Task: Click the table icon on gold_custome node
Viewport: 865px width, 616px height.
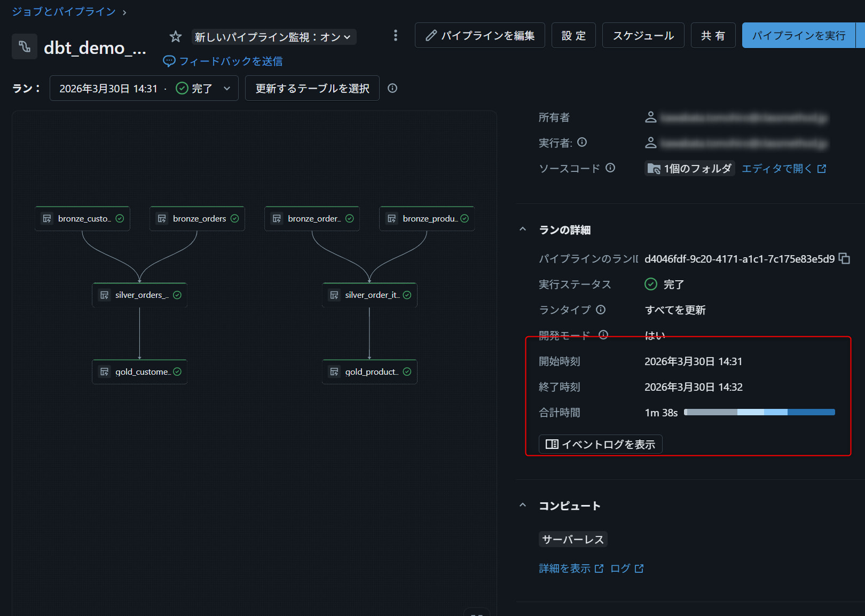Action: pyautogui.click(x=104, y=372)
